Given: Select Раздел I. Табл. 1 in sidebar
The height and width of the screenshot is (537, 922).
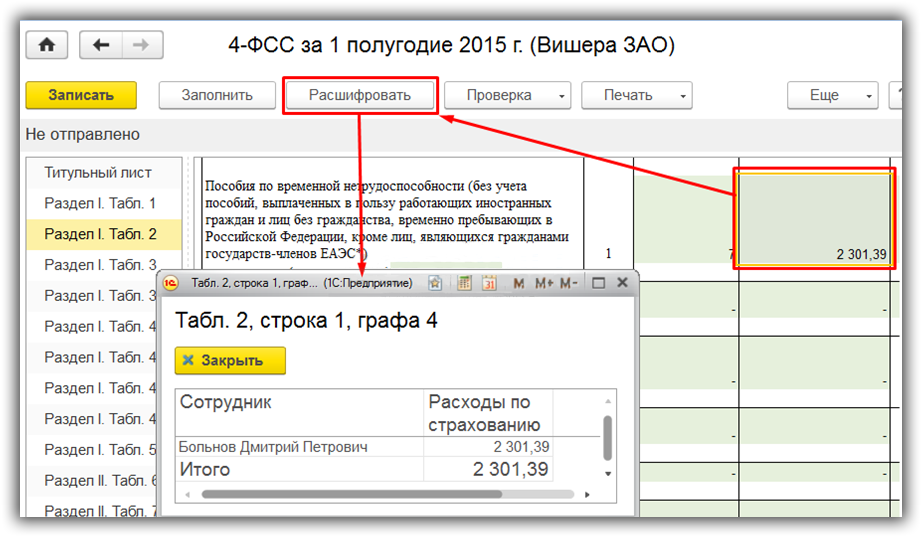Looking at the screenshot, I should coord(100,203).
